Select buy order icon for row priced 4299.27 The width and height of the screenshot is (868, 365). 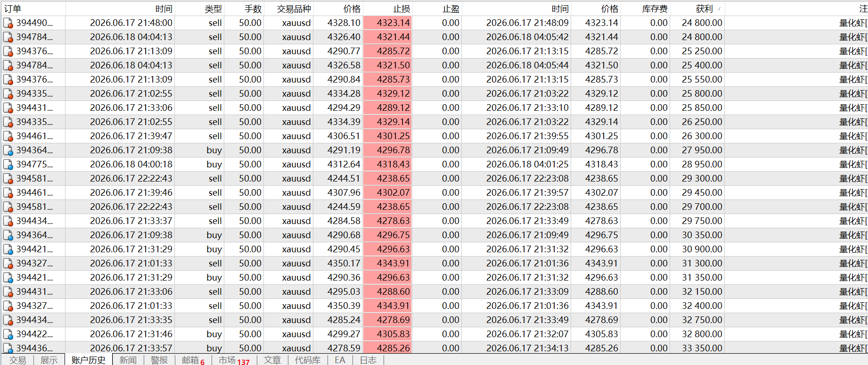[x=8, y=334]
